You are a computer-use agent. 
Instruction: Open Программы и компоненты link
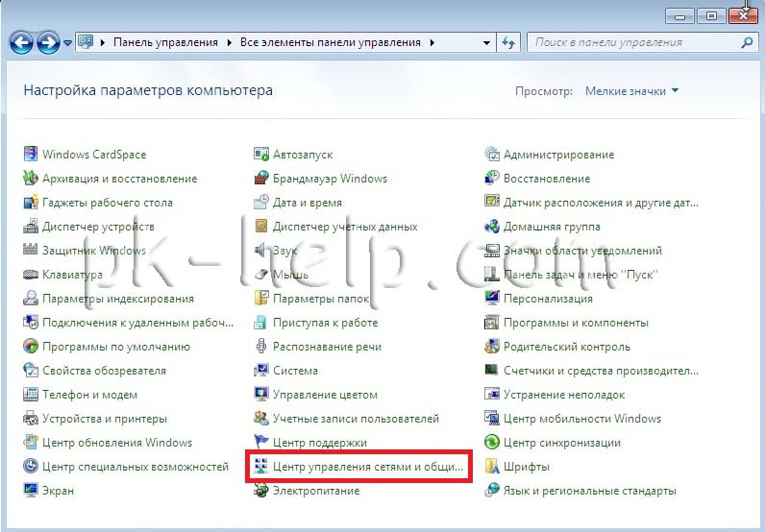click(576, 323)
